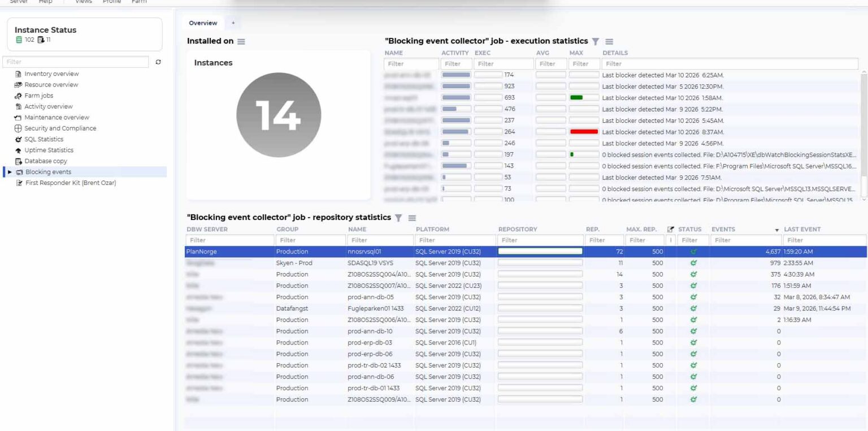Click the Security and Compliance shield icon
This screenshot has height=431, width=868.
pos(19,128)
